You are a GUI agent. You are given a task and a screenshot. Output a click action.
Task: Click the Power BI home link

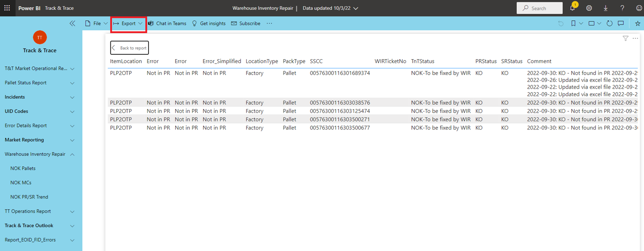(x=29, y=8)
